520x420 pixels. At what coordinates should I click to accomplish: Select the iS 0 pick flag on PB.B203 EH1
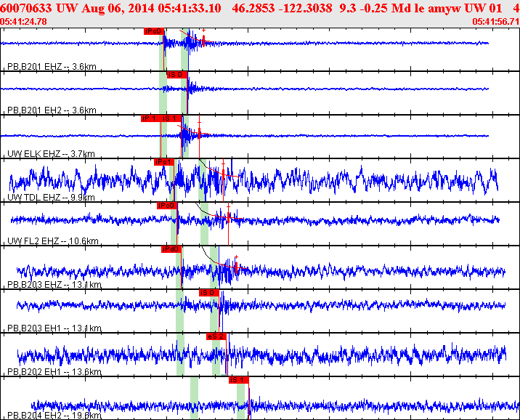pos(208,292)
